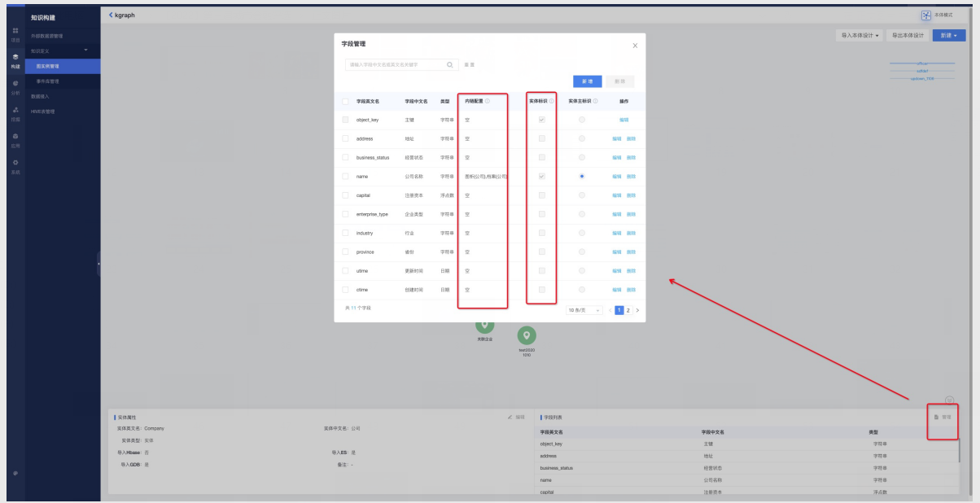Go to the next page of fields
Screen dimensions: 980x503
pos(637,310)
